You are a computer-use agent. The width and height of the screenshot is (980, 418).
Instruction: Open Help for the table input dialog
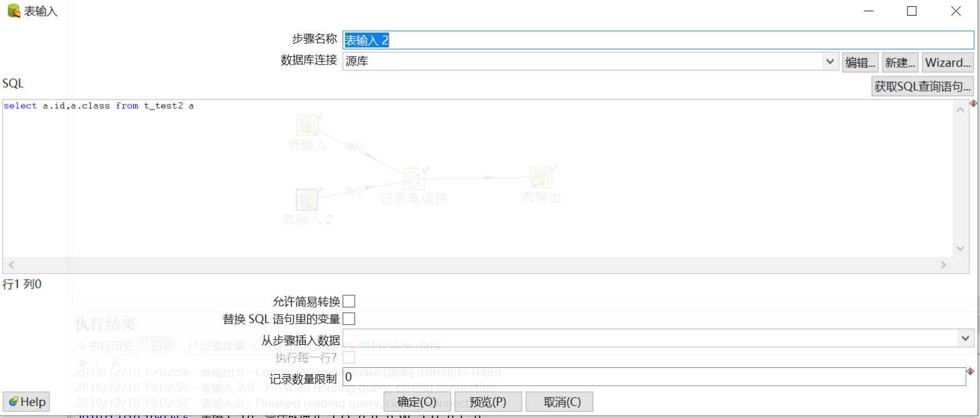26,402
